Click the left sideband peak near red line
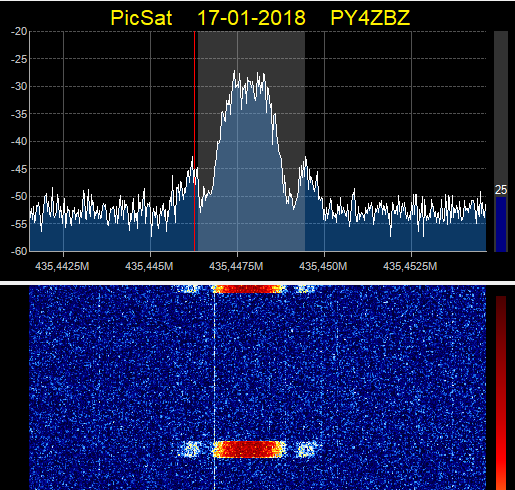The height and width of the screenshot is (490, 515). click(x=192, y=160)
